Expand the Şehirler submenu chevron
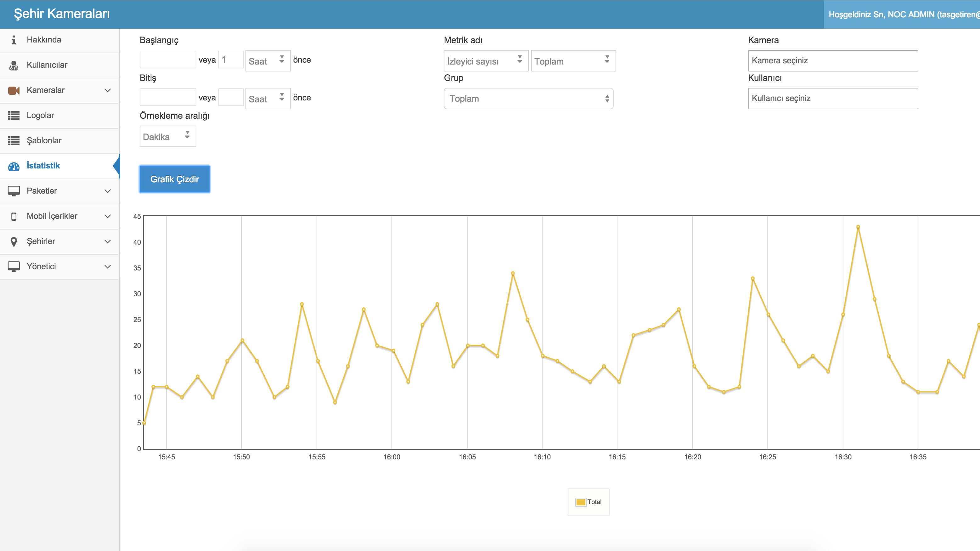Viewport: 980px width, 551px height. point(108,241)
